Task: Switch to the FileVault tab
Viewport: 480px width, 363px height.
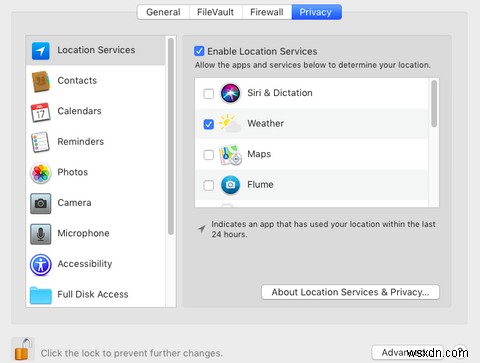Action: click(216, 12)
